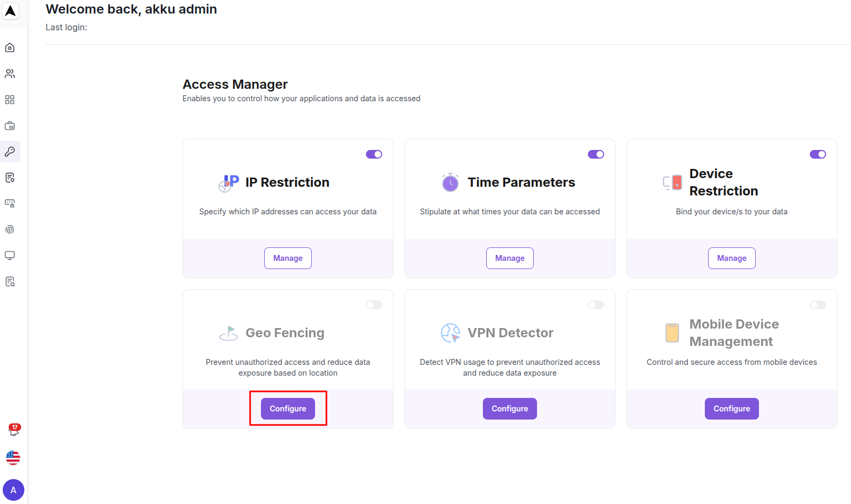Click the Geo Fencing 'Prevent unauthorized access' description

coord(288,368)
